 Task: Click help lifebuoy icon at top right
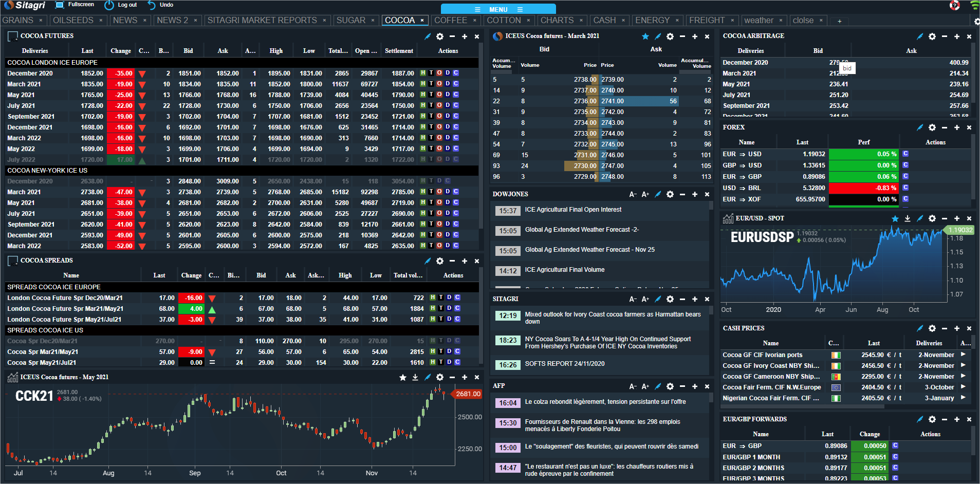(955, 6)
